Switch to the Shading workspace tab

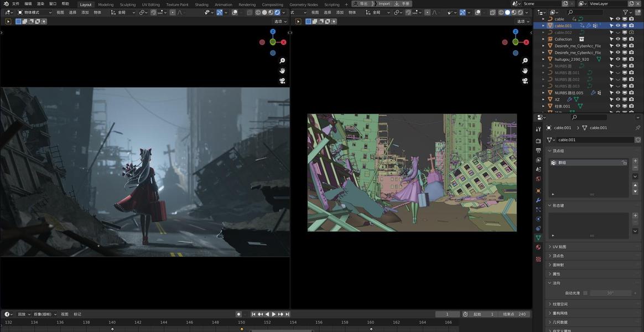(x=201, y=4)
